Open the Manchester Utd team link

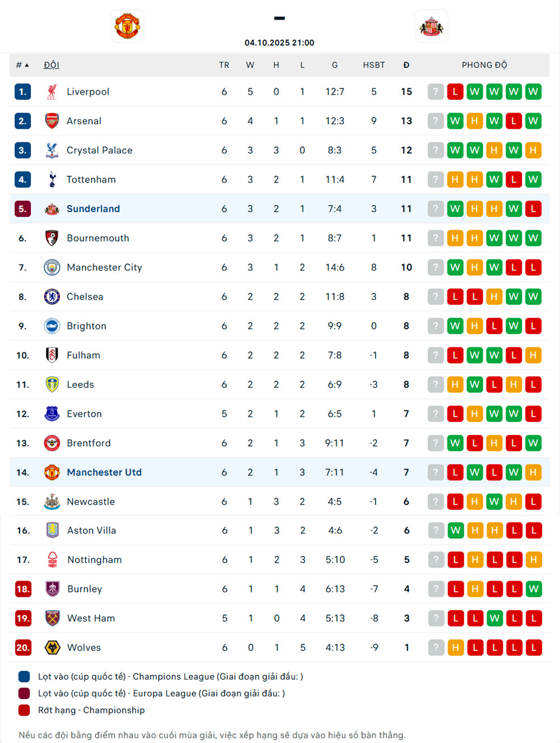click(x=104, y=472)
